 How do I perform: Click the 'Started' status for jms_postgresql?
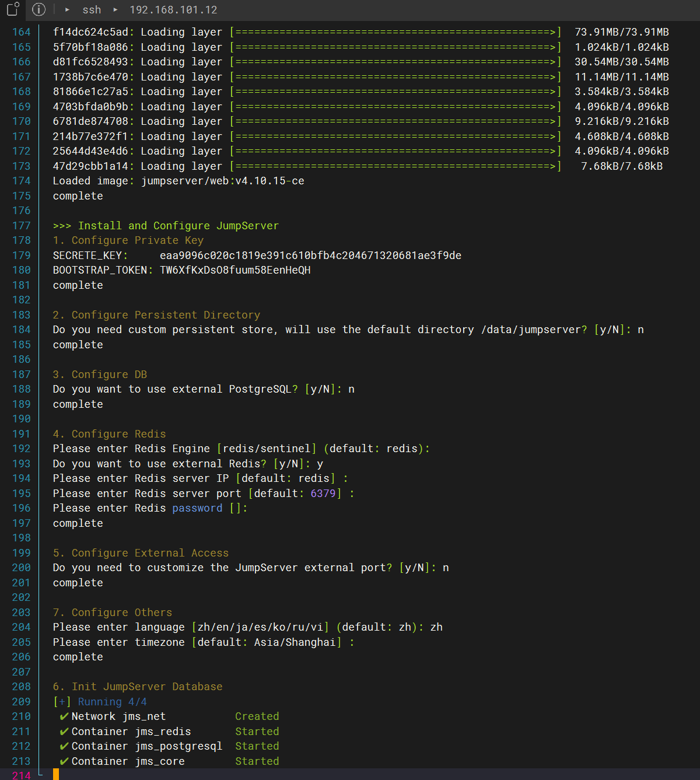(x=257, y=746)
